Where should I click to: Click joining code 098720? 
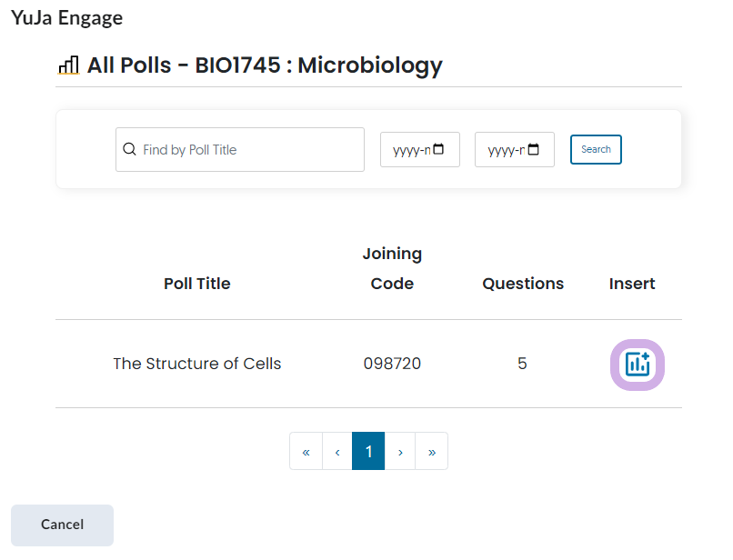[x=392, y=364]
